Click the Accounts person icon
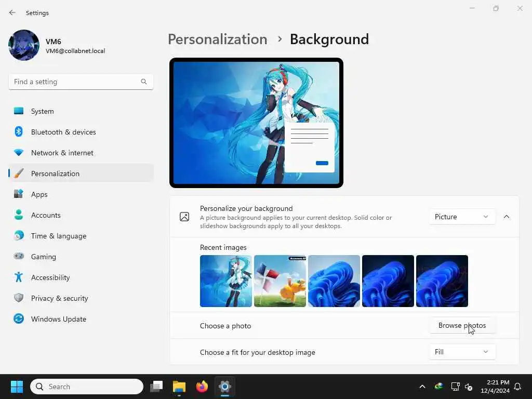Viewport: 532px width, 399px height. [19, 215]
